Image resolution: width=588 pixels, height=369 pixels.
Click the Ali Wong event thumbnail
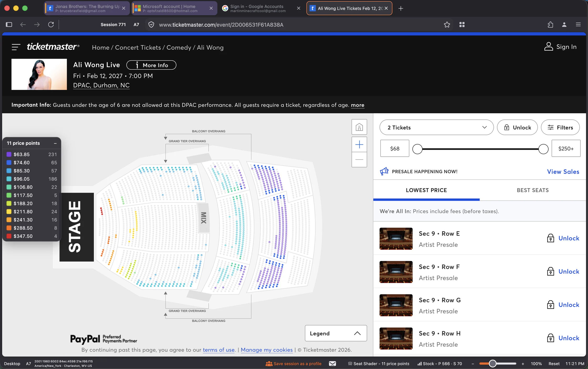coord(39,74)
